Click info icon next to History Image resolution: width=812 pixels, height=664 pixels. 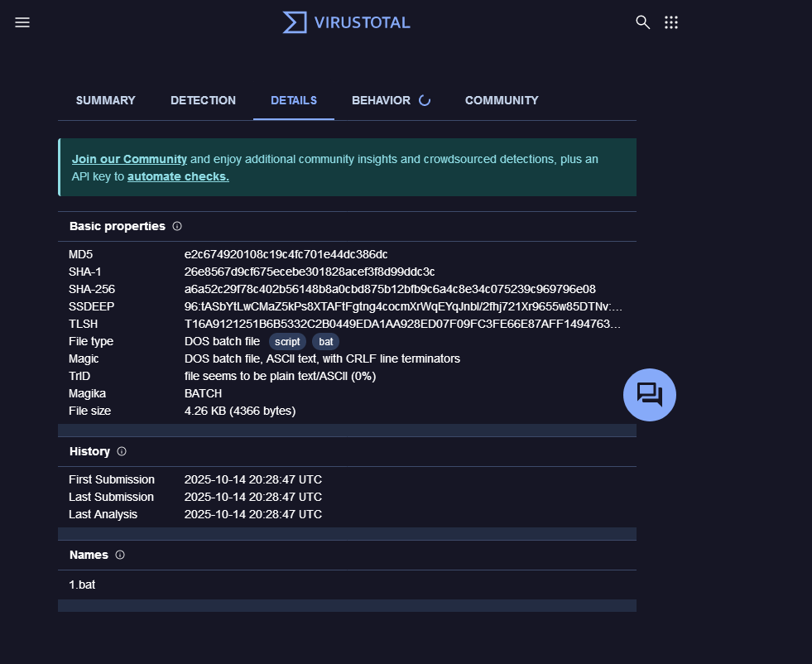pyautogui.click(x=122, y=452)
